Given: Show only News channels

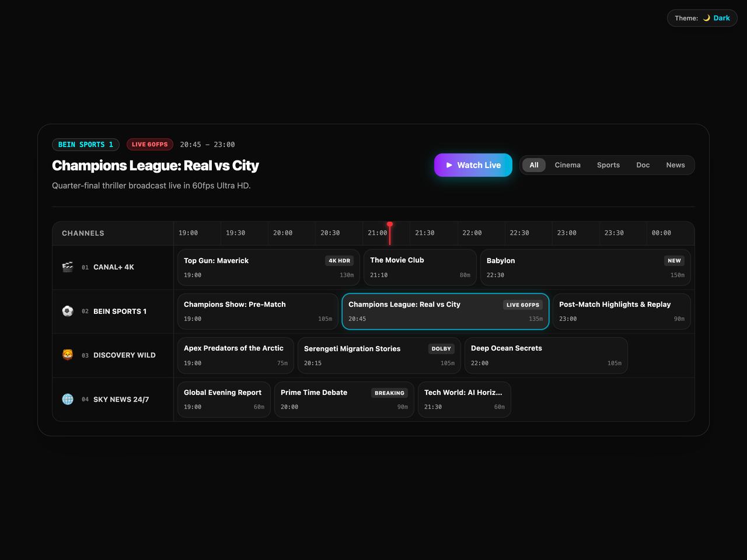Looking at the screenshot, I should [x=675, y=165].
